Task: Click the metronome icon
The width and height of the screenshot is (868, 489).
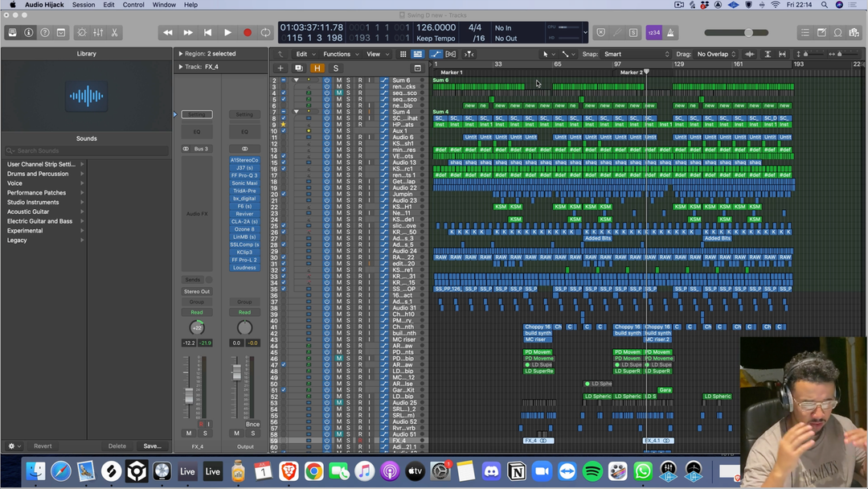Action: pyautogui.click(x=671, y=33)
